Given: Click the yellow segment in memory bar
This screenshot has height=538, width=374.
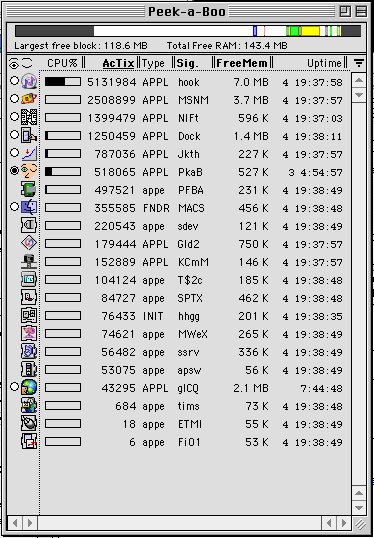Looking at the screenshot, I should point(311,31).
